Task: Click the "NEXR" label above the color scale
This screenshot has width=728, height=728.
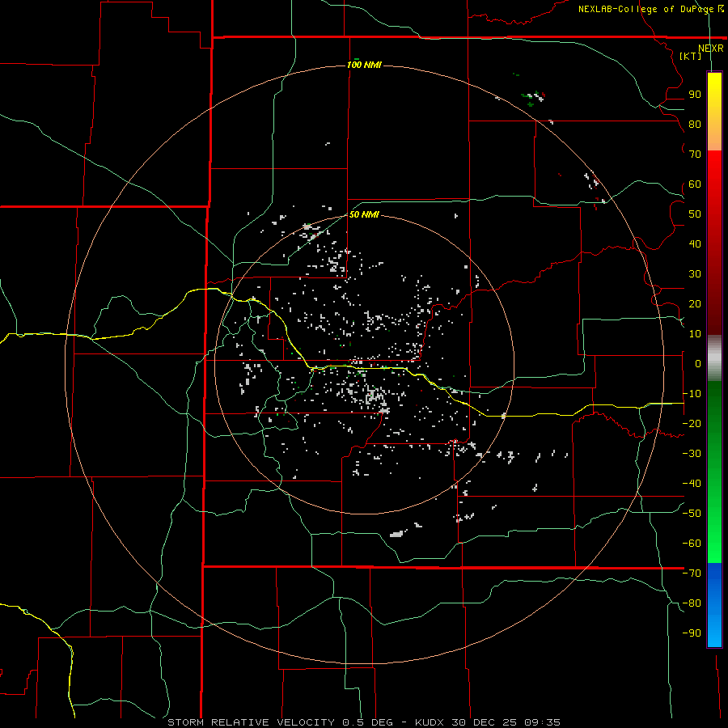Action: pyautogui.click(x=711, y=49)
